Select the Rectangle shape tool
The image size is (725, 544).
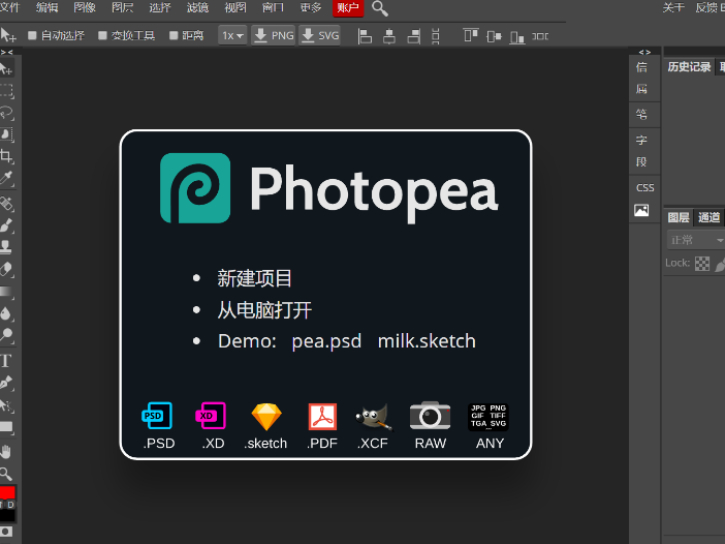[x=6, y=427]
